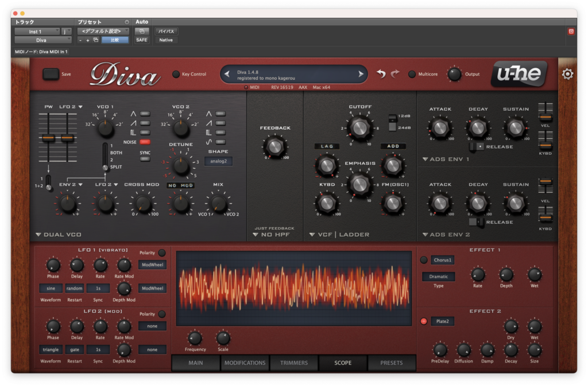Image resolution: width=588 pixels, height=386 pixels.
Task: Toggle the NOISE switch on VCO 1
Action: click(x=145, y=142)
